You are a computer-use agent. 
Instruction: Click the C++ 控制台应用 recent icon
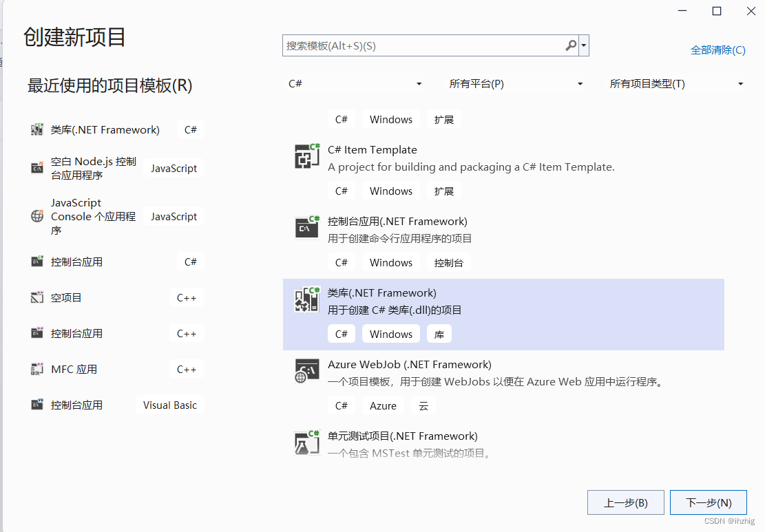37,333
